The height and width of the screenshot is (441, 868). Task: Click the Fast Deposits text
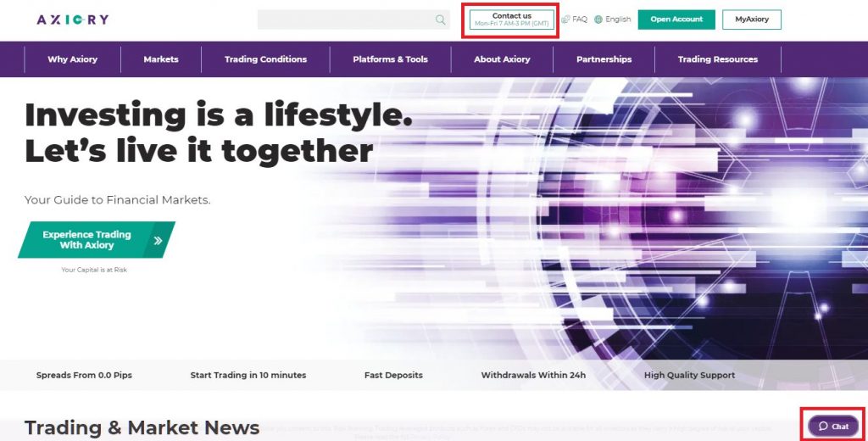coord(393,375)
